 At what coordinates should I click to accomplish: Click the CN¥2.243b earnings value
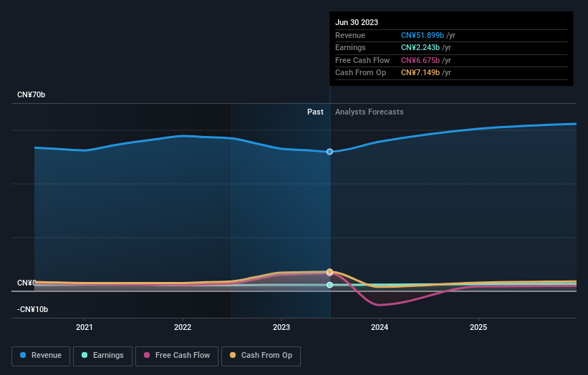pos(420,47)
